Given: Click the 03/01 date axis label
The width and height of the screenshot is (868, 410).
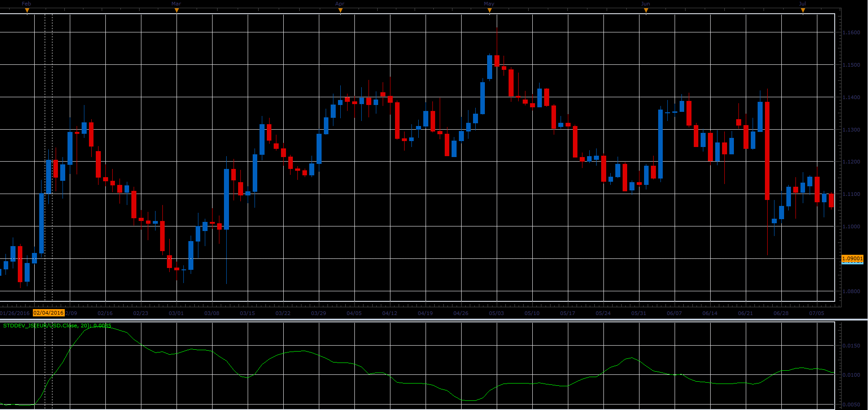Looking at the screenshot, I should tap(176, 313).
